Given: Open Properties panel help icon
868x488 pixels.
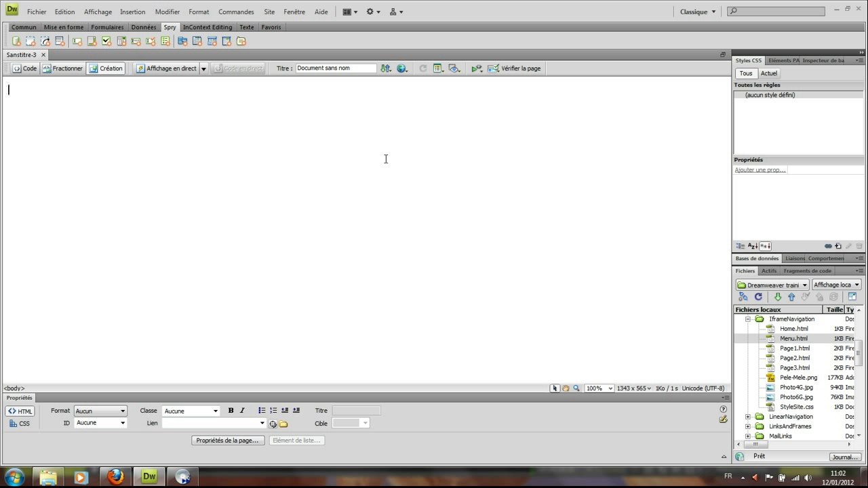Looking at the screenshot, I should click(x=723, y=409).
